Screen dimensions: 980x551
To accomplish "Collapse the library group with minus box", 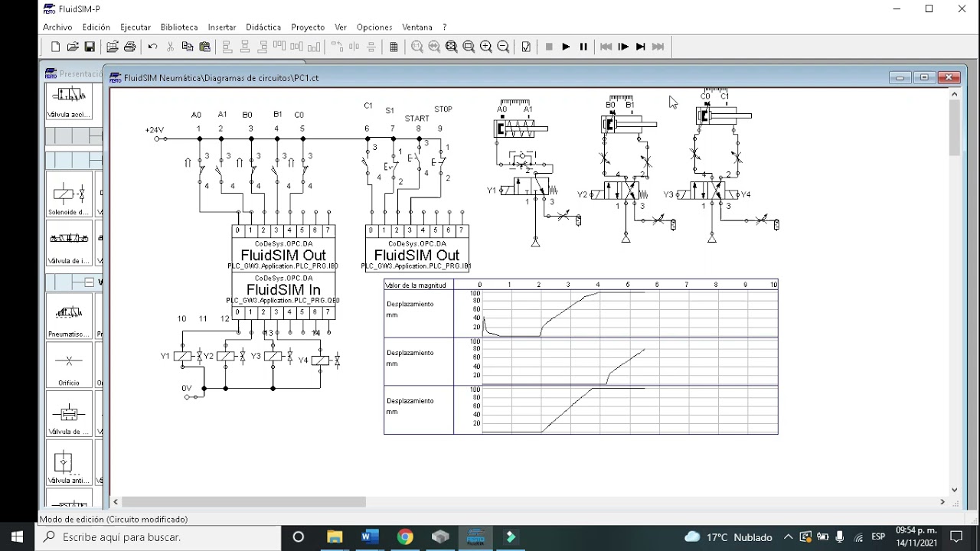I will click(89, 282).
